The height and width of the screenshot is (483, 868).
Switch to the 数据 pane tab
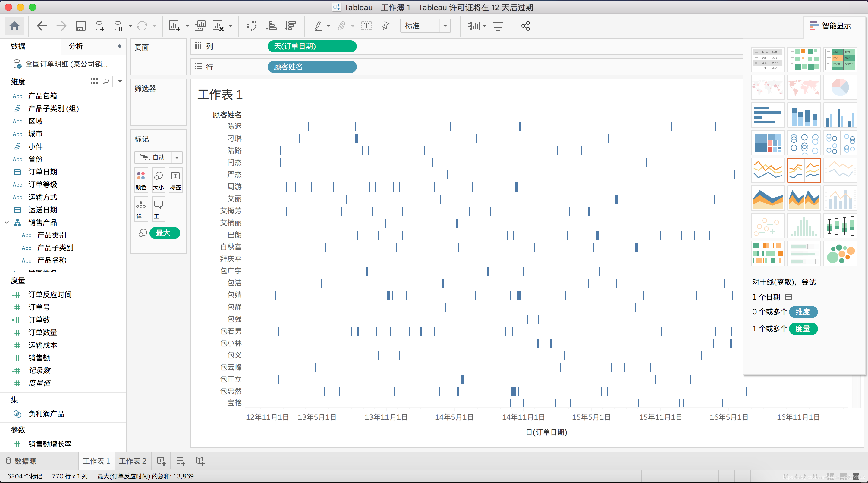coord(18,46)
